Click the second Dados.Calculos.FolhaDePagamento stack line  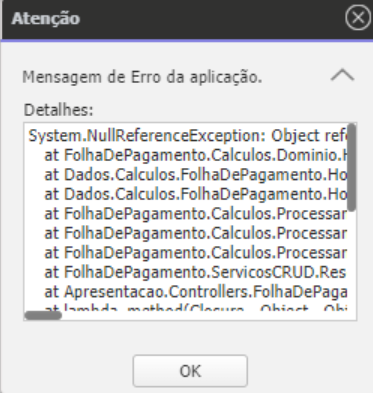coord(196,194)
